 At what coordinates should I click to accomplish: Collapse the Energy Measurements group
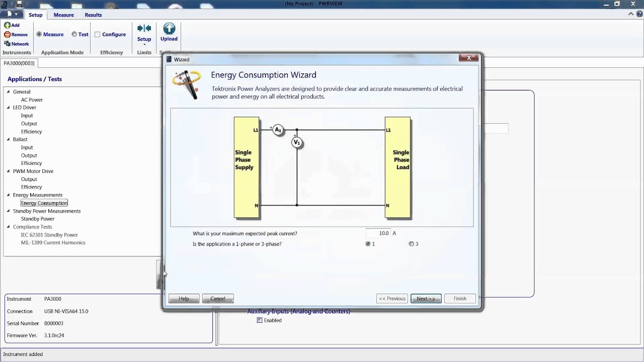[8, 195]
